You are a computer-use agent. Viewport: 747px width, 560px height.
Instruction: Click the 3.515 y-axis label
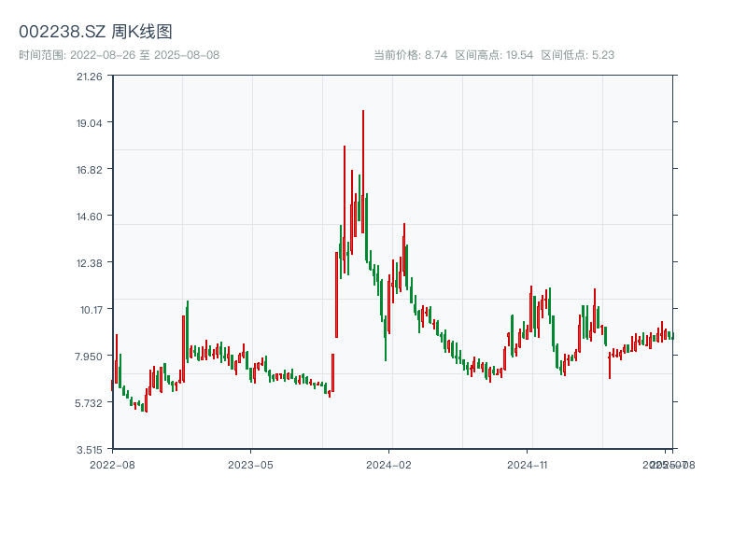coord(90,450)
